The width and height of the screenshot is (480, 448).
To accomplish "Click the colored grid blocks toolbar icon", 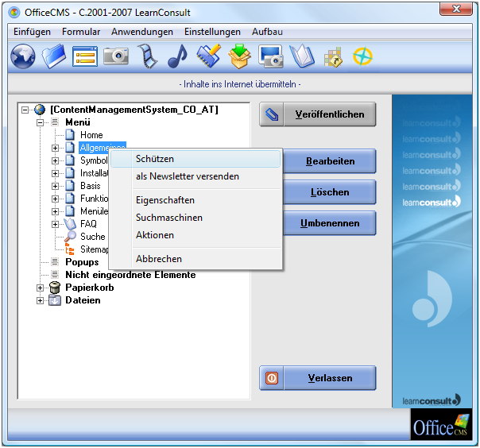I will tap(333, 57).
